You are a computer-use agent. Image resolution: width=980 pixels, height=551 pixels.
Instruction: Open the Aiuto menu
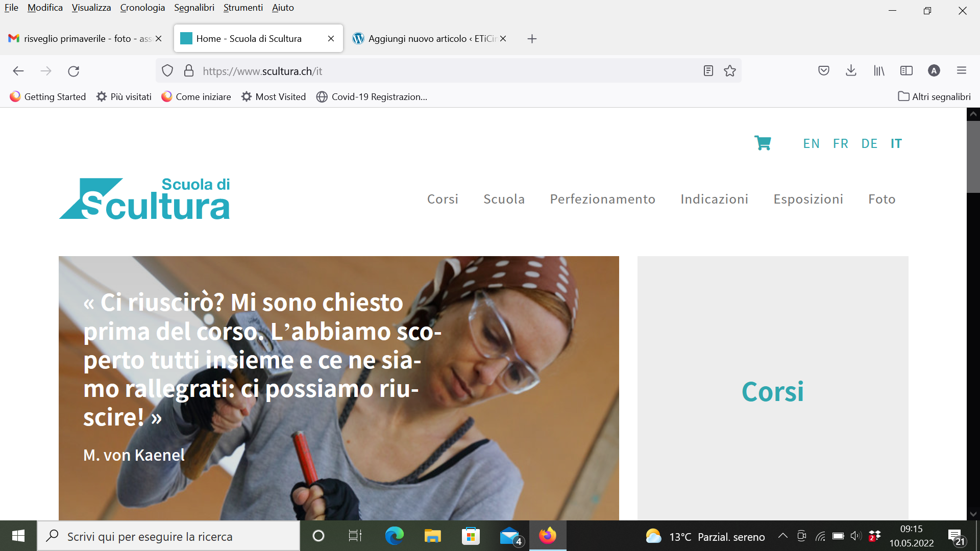pos(283,8)
